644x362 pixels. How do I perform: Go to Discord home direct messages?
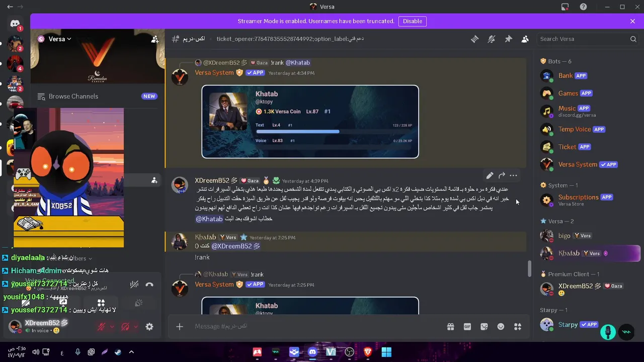[15, 24]
